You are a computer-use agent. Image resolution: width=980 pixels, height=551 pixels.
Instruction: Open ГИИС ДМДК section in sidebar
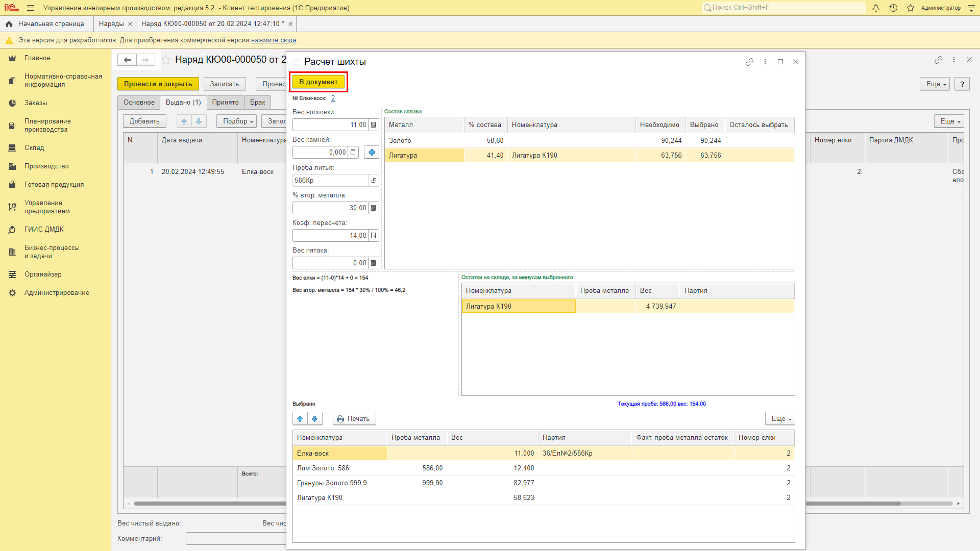point(44,230)
